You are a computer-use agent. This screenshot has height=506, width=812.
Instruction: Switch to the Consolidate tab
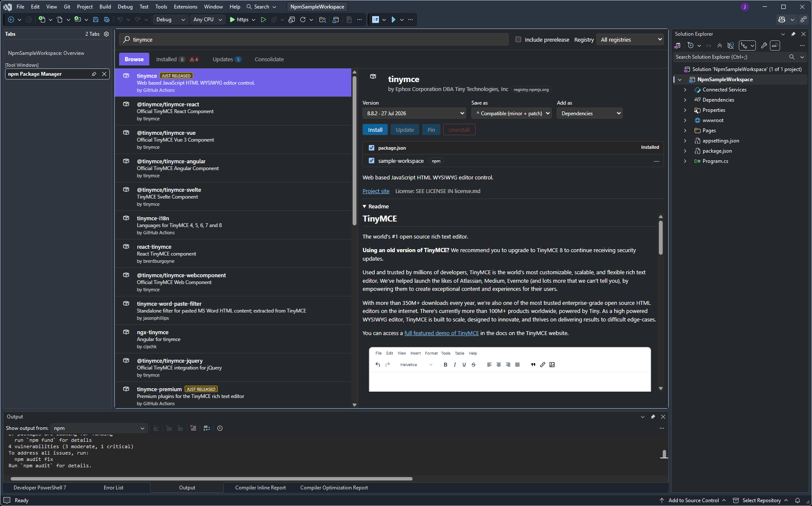[x=269, y=60]
